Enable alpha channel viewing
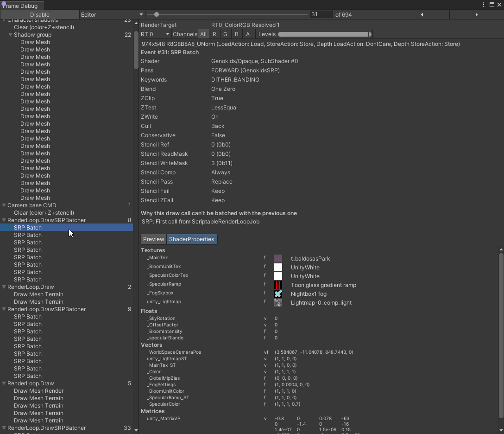The image size is (504, 434). [247, 34]
